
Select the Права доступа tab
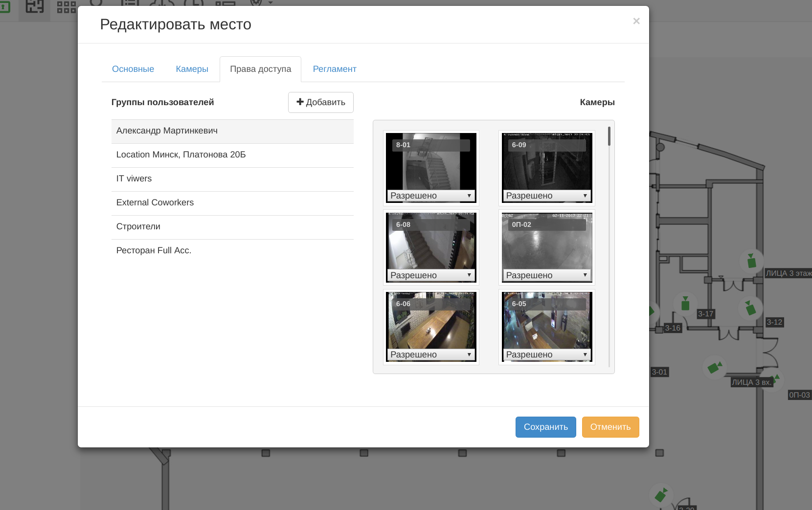point(261,69)
